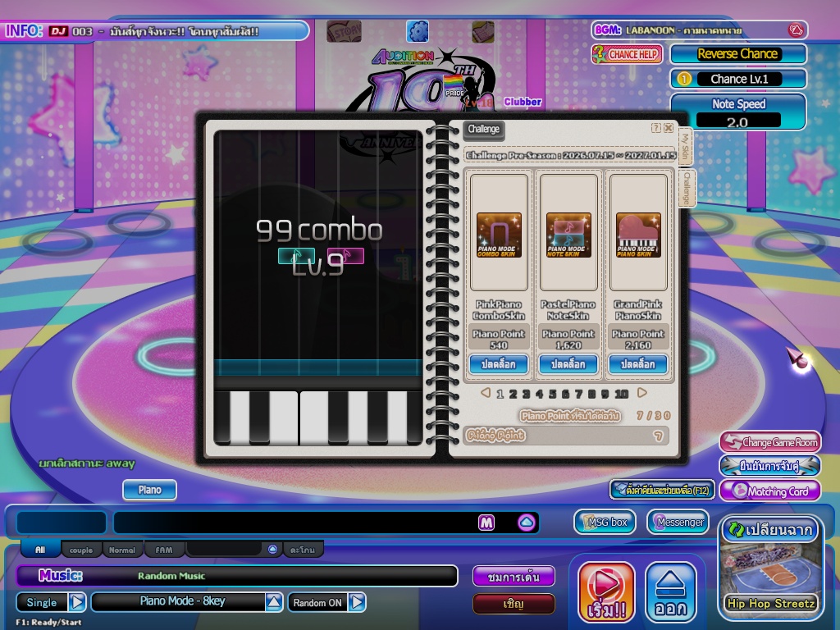The width and height of the screenshot is (840, 630).
Task: Open key settings and help (F12)
Action: [x=662, y=490]
